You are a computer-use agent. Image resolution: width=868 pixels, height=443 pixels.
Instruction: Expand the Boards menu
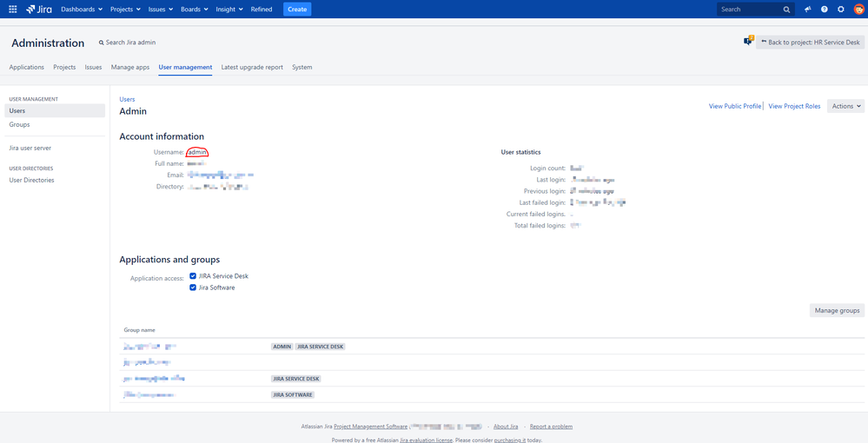[x=195, y=10]
